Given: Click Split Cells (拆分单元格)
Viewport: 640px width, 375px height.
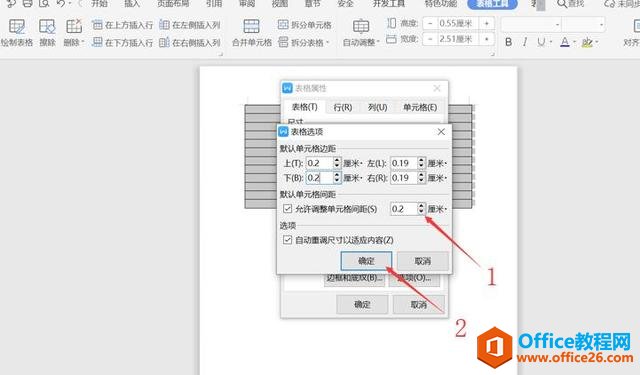Looking at the screenshot, I should 304,25.
